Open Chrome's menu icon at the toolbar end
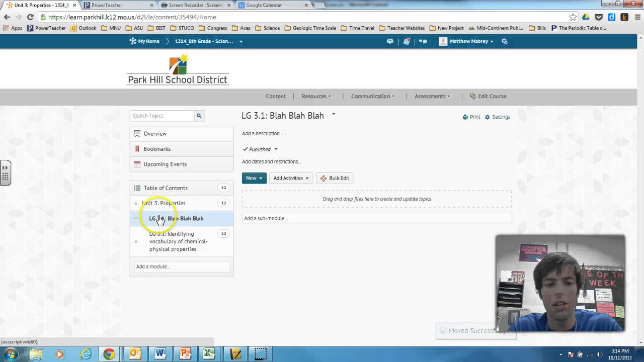 (636, 17)
